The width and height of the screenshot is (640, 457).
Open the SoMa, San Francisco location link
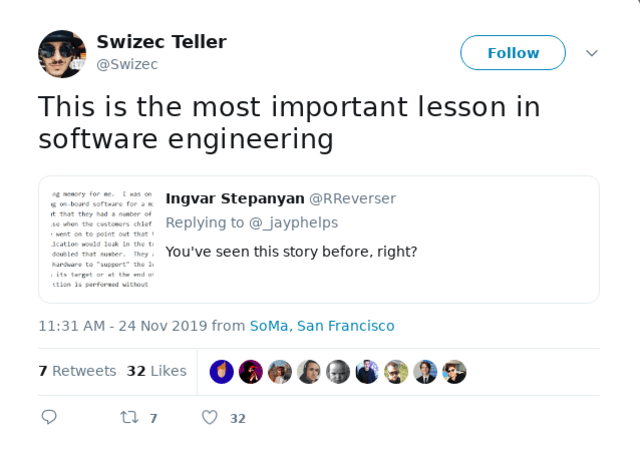tap(322, 326)
